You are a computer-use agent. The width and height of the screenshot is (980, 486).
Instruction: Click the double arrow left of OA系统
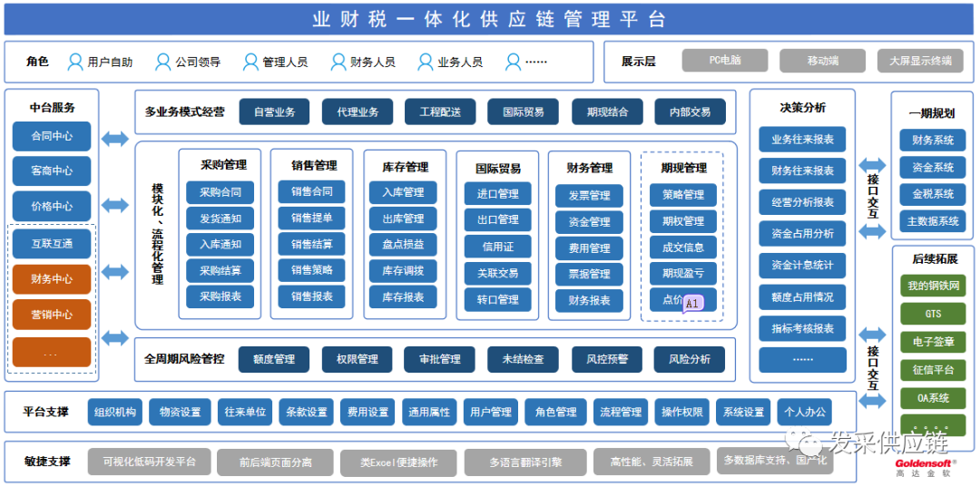pyautogui.click(x=873, y=402)
